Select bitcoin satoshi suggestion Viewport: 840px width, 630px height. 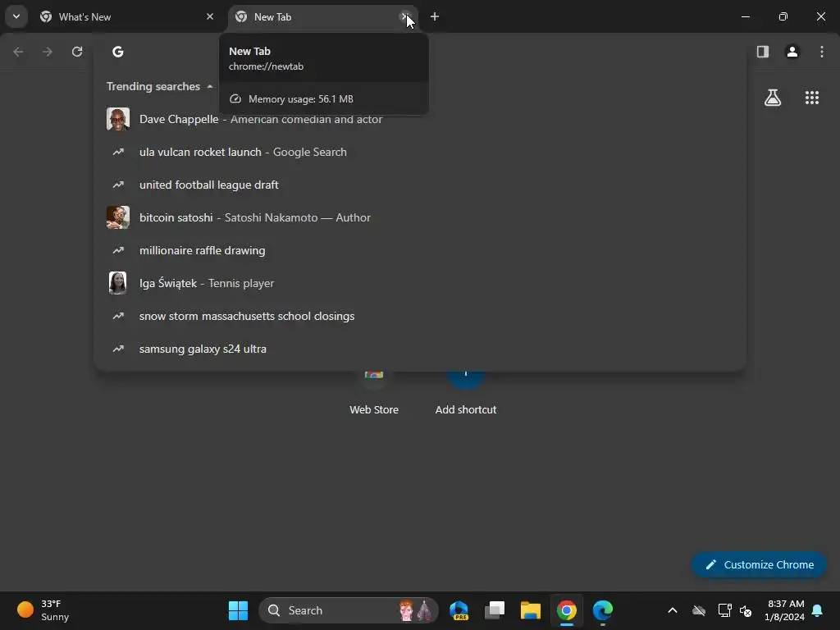pyautogui.click(x=419, y=217)
